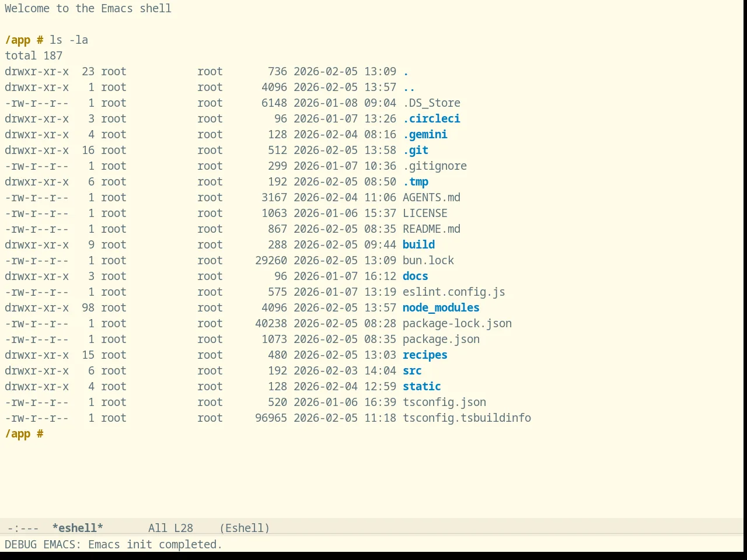
Task: Click the LICENSE file name
Action: point(425,213)
